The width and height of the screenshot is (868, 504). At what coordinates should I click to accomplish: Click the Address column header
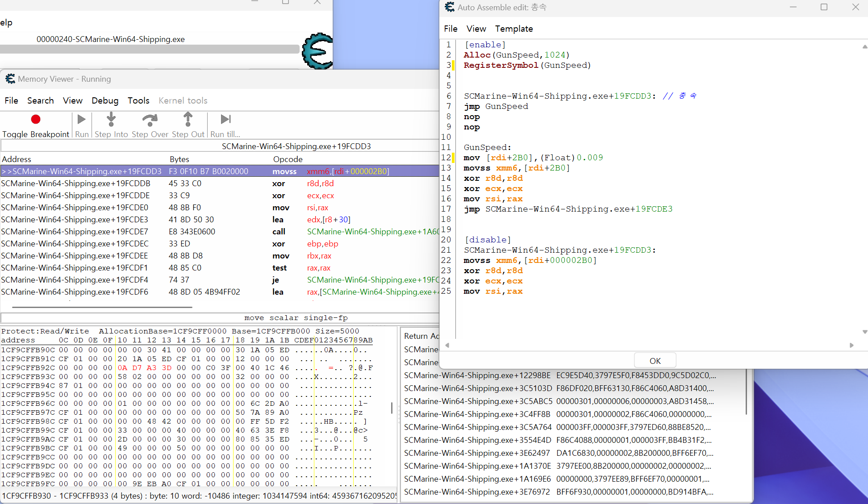17,159
